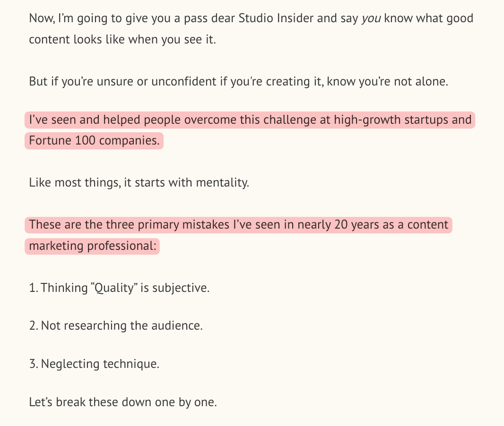The width and height of the screenshot is (504, 426).
Task: Click the word "mentality." in the paragraph
Action: [222, 183]
